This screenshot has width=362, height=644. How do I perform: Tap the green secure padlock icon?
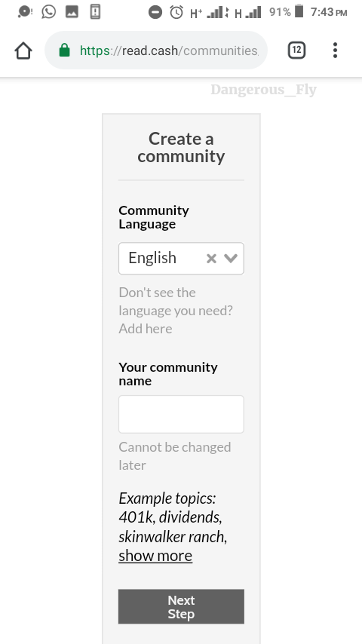65,51
